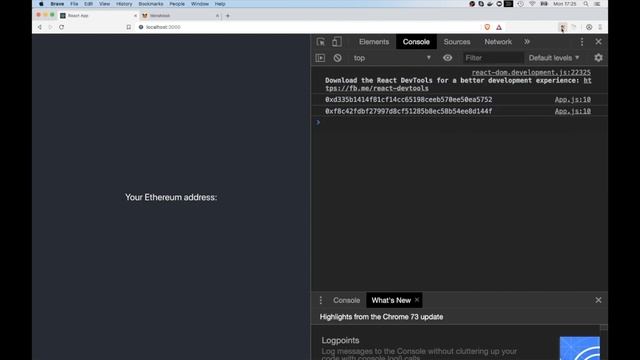Open the top JavaScript context dropdown
Viewport: 640px width, 360px height.
[x=392, y=58]
